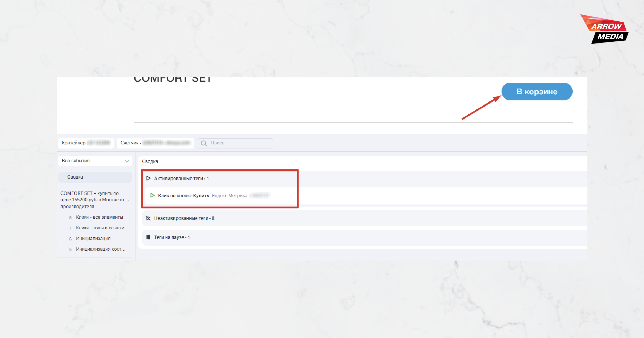Click the blue «В корзине» button
644x338 pixels.
tap(537, 91)
